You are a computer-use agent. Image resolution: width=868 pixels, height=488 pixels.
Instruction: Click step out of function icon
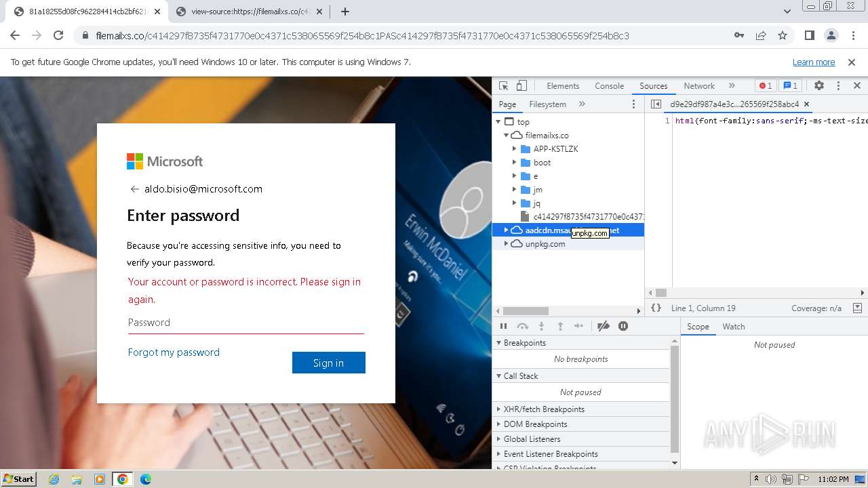(x=560, y=327)
